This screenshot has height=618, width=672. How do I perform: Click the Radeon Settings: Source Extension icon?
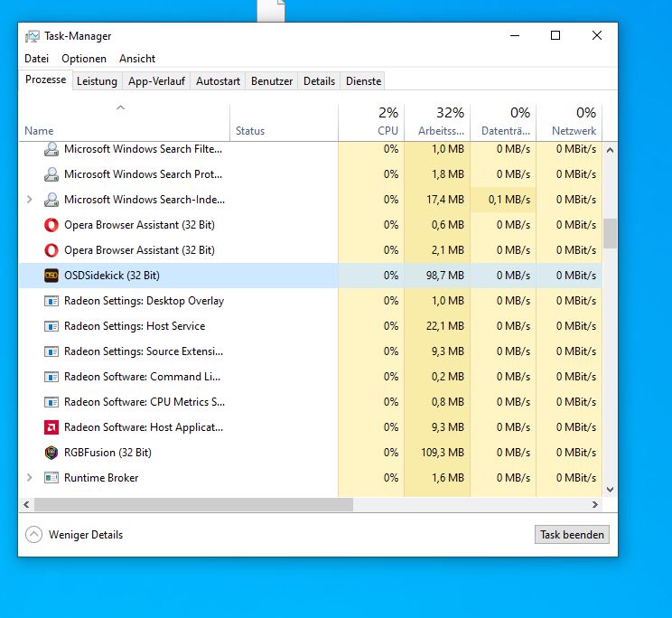(x=51, y=351)
